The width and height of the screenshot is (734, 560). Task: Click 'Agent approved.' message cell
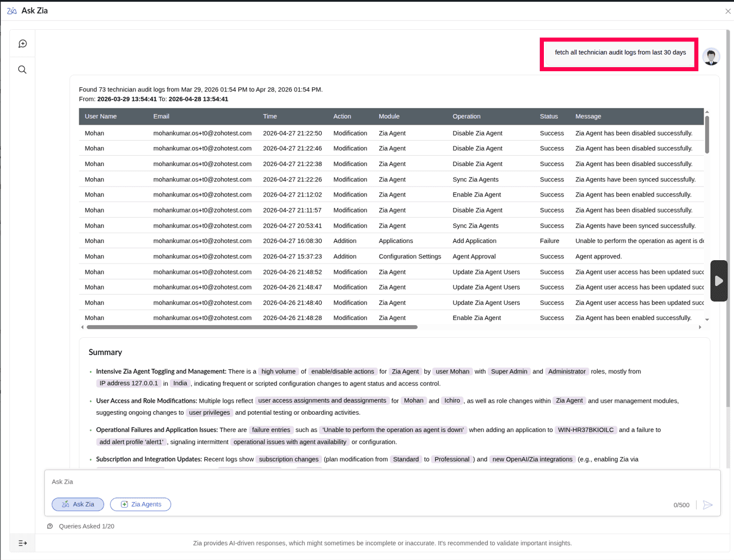(x=598, y=256)
